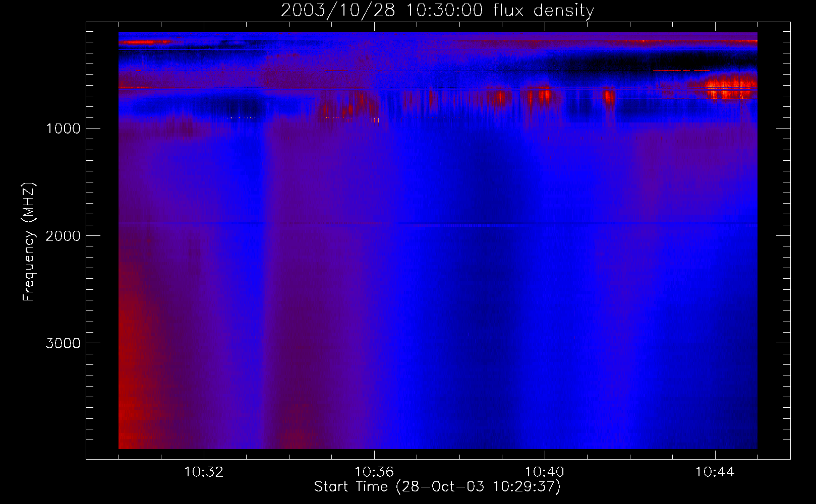
Task: Click the 2000 frequency tick label
Action: pyautogui.click(x=63, y=236)
